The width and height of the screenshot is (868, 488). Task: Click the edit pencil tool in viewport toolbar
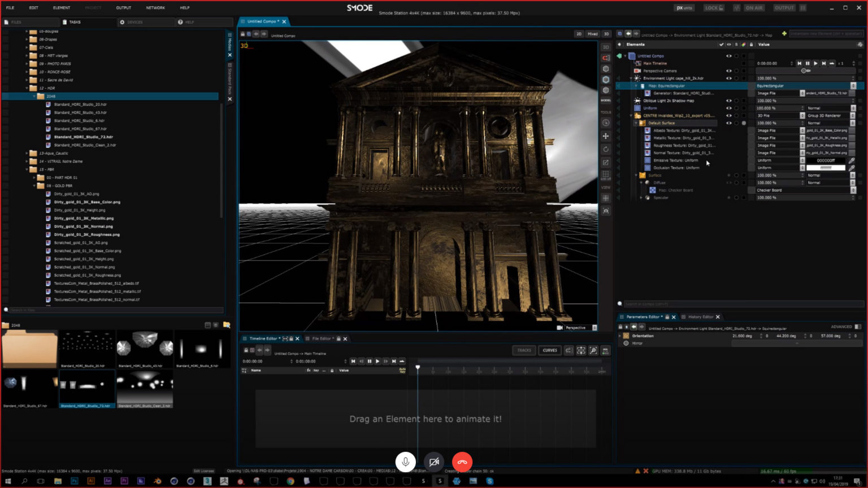606,162
